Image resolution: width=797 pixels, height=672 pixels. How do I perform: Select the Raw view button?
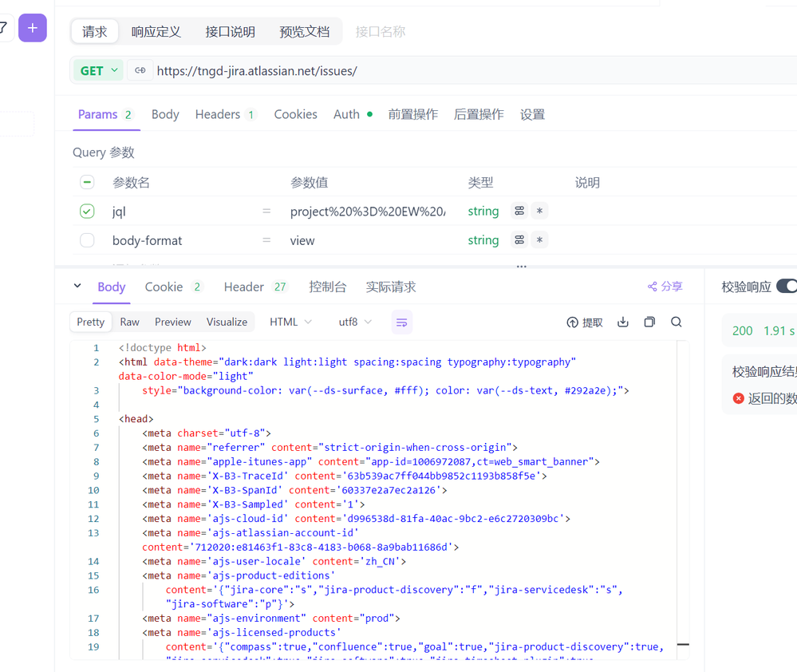(129, 322)
